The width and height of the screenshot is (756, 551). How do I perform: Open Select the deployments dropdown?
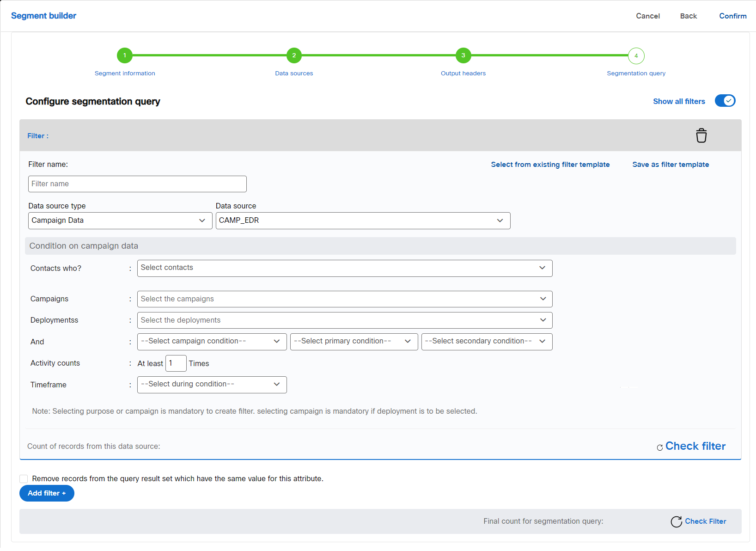tap(345, 320)
